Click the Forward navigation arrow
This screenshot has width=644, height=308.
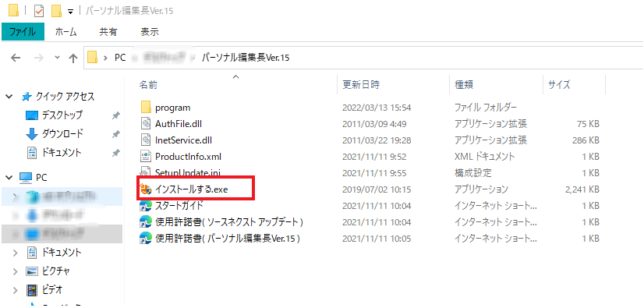click(x=39, y=58)
